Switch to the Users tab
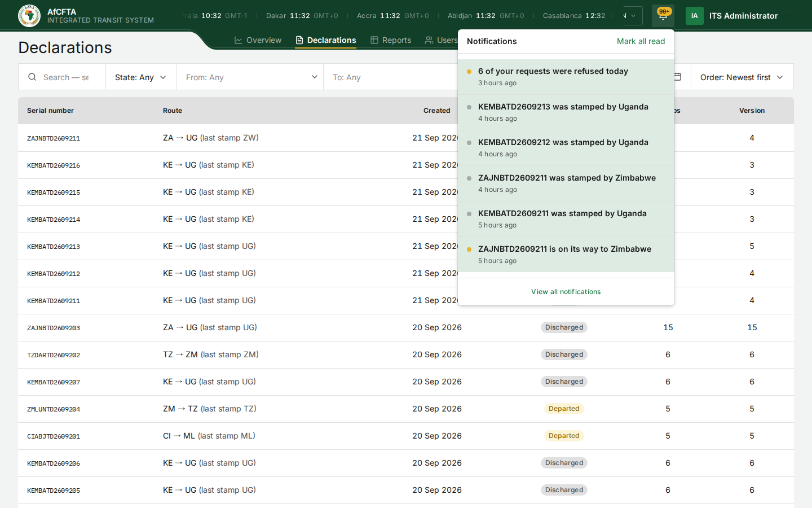The width and height of the screenshot is (812, 508). click(442, 40)
